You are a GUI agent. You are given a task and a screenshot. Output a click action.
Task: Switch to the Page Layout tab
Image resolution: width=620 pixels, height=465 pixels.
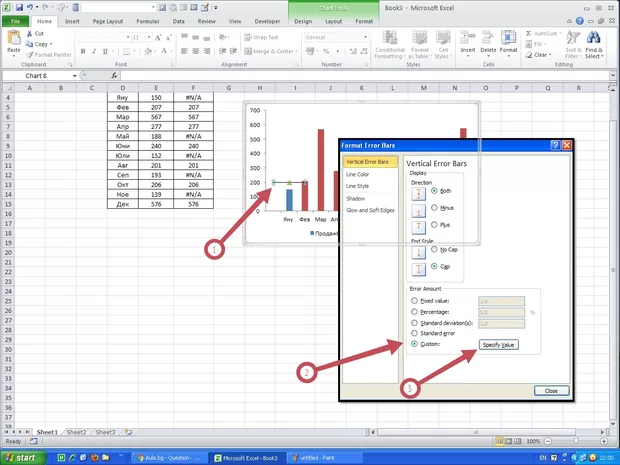108,21
